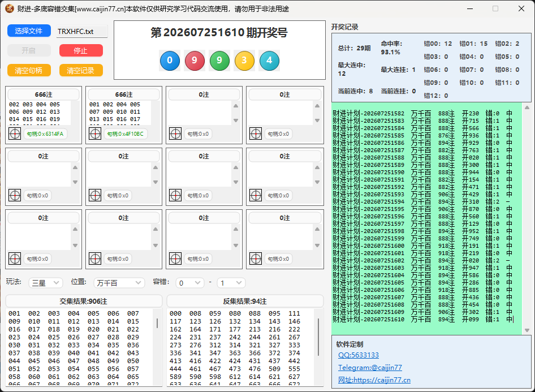
Task: Click crosshair picker in second bottom-row panel
Action: (95, 259)
